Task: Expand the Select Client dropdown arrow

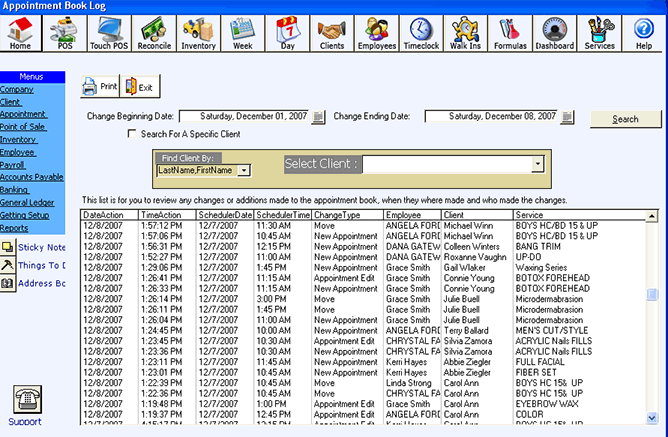Action: tap(538, 164)
